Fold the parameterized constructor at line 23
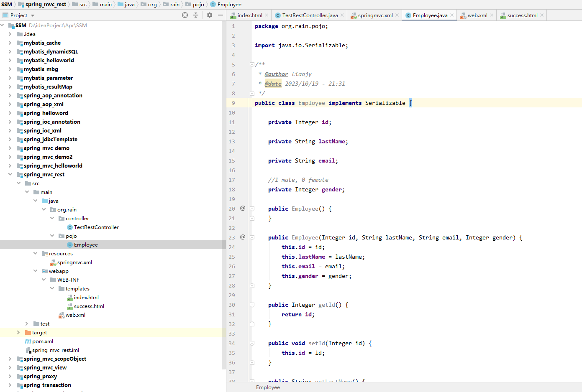Viewport: 582px width, 392px height. 252,237
